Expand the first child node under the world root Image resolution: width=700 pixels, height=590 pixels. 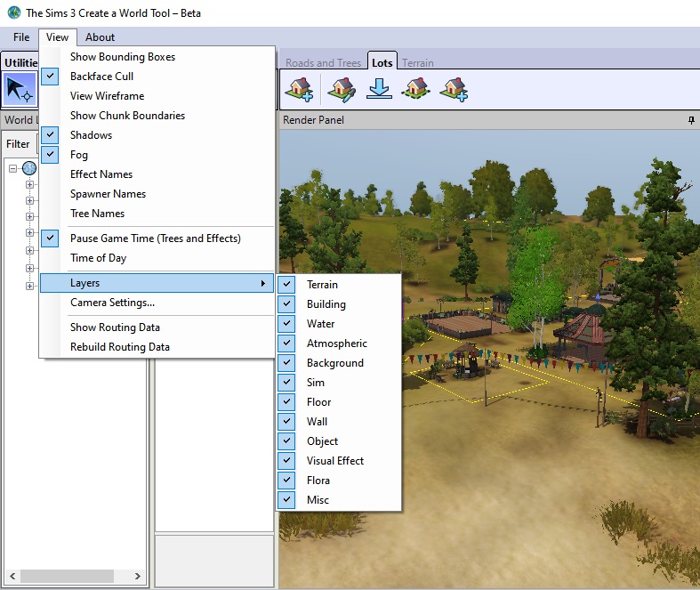tap(29, 185)
